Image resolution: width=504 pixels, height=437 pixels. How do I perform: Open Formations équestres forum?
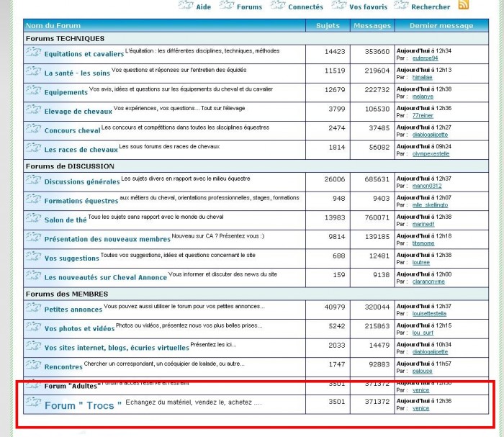pos(81,201)
